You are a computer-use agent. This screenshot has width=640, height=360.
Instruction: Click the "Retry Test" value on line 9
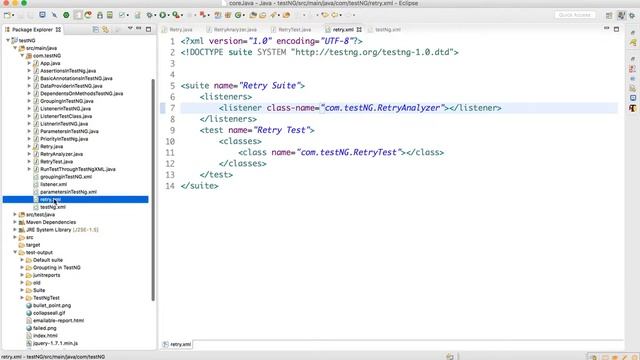(x=282, y=130)
